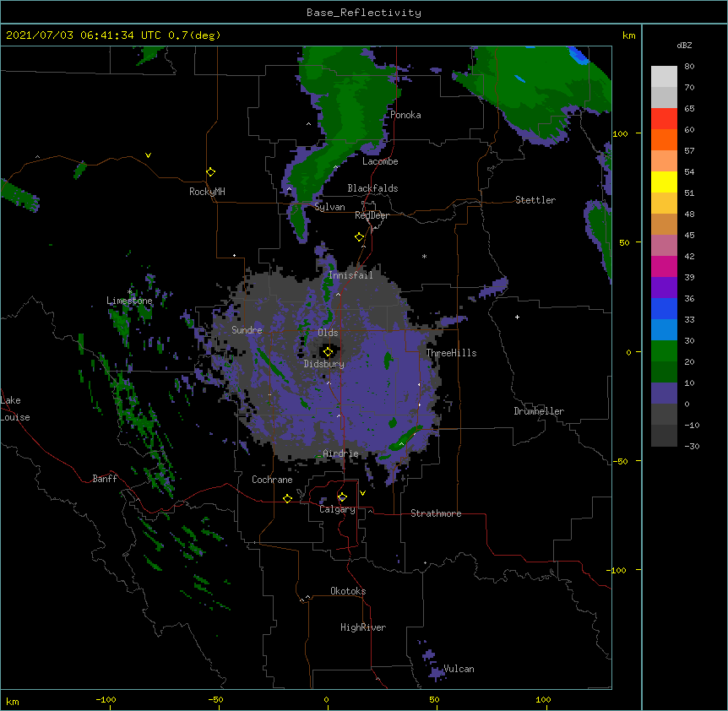
Task: Select the blue 33-36 dBZ legend swatch
Action: 664,308
